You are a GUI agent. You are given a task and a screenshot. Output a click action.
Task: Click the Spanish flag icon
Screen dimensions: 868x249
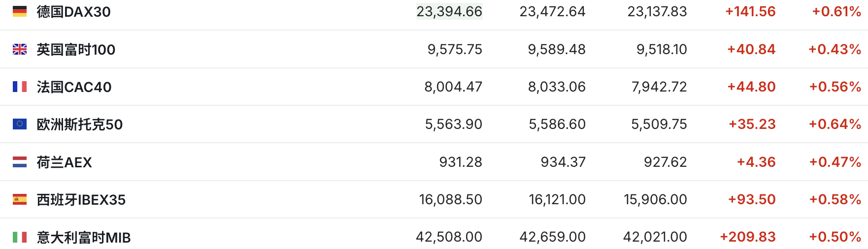[x=20, y=199]
